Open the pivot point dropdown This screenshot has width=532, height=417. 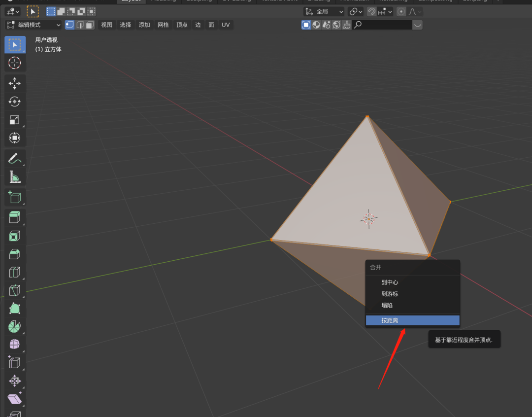pos(356,12)
